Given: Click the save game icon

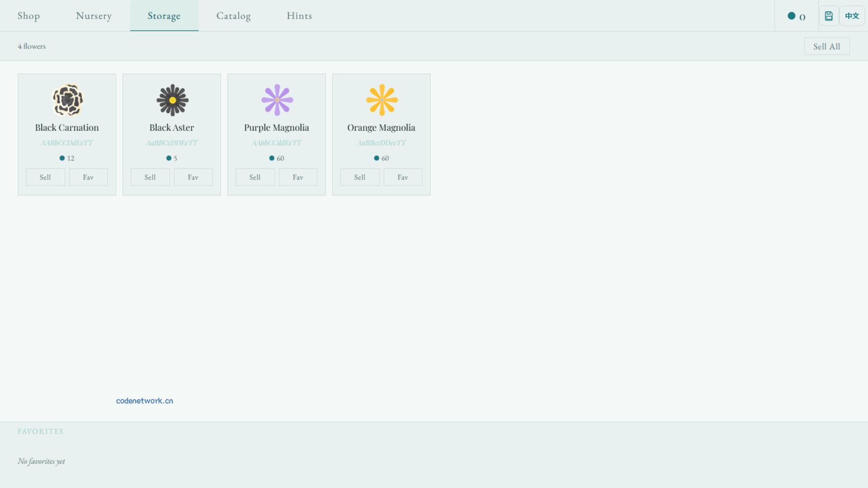Looking at the screenshot, I should coord(829,16).
